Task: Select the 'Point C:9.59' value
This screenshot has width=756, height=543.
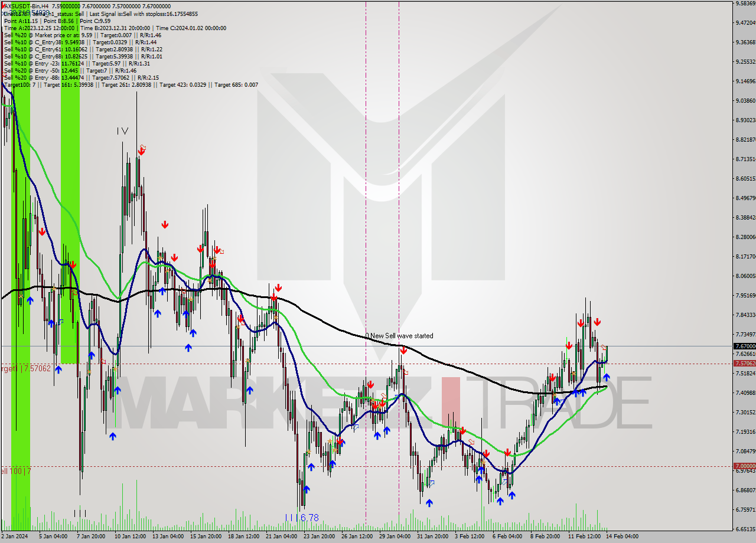Action: point(95,21)
